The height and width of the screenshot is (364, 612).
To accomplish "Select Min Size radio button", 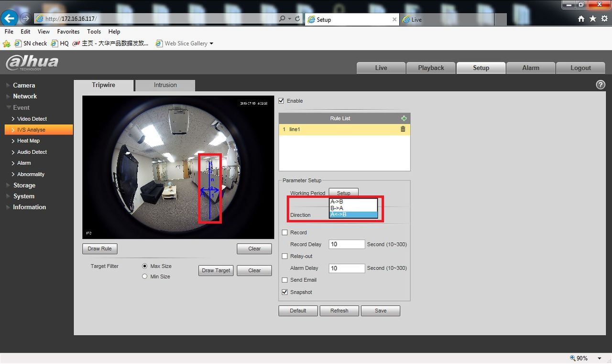I will click(145, 277).
